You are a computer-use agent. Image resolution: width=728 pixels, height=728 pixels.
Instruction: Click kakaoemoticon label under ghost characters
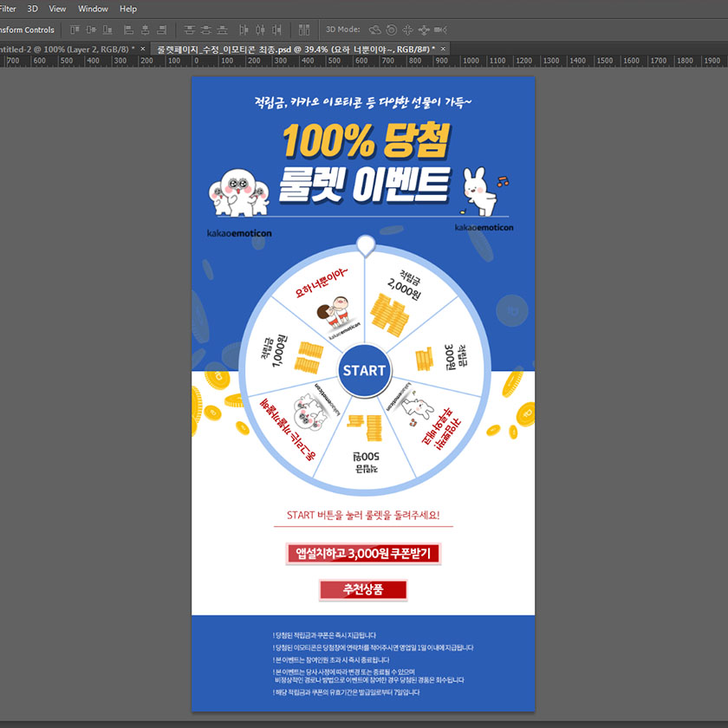click(239, 233)
